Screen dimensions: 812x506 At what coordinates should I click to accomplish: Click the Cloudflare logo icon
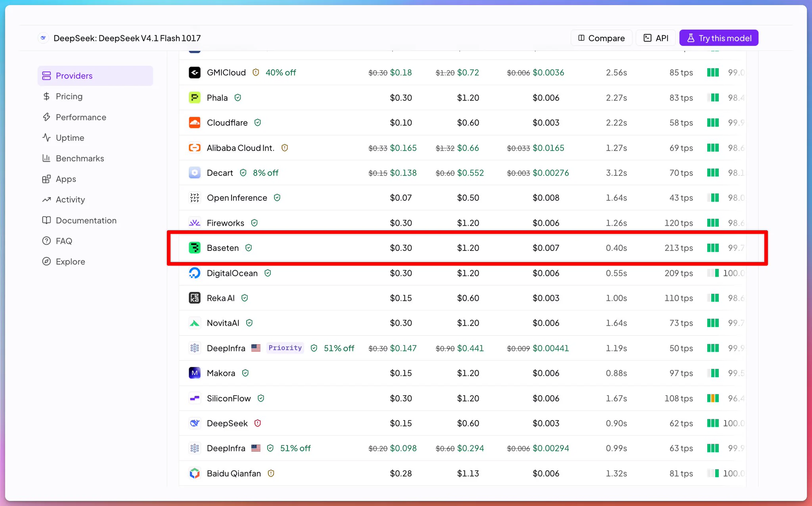click(194, 122)
